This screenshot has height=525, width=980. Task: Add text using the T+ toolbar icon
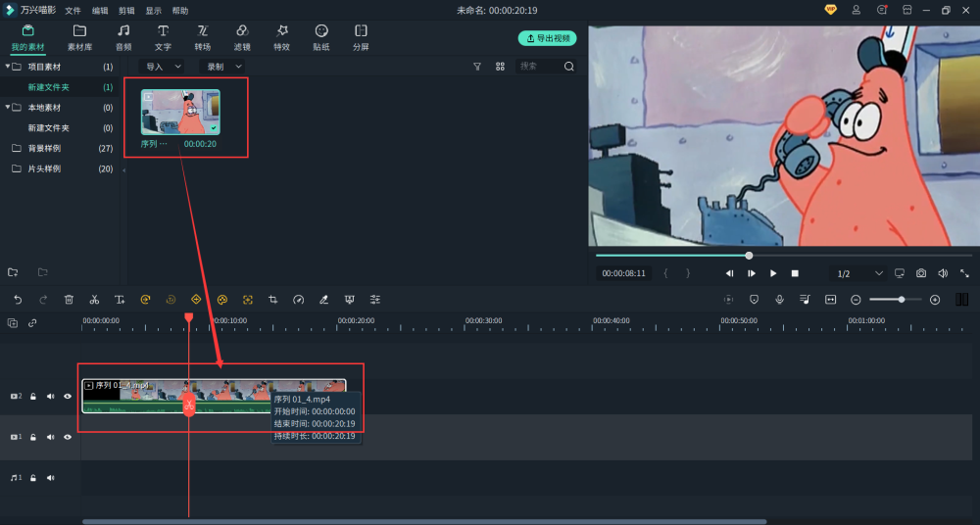click(120, 300)
